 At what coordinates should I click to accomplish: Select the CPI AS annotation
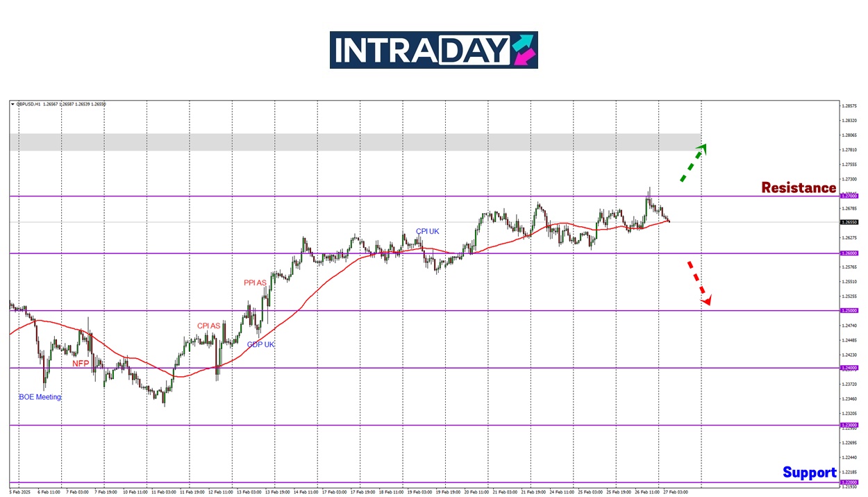(208, 326)
